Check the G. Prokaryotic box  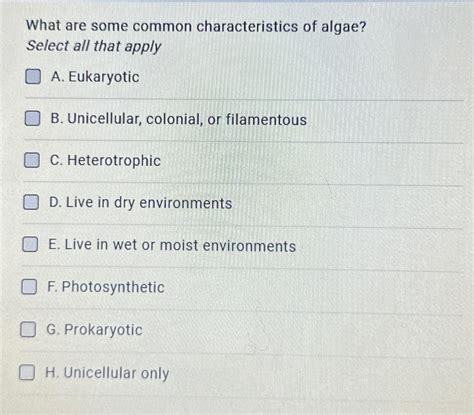(x=28, y=329)
